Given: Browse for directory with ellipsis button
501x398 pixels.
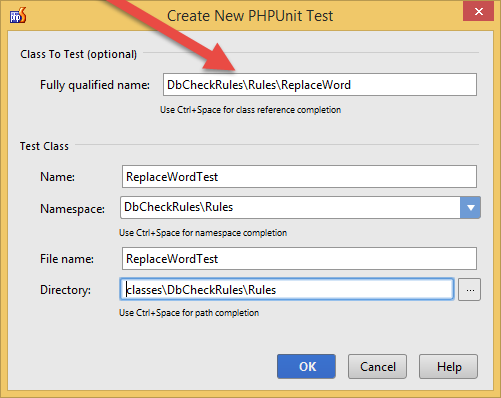Looking at the screenshot, I should [469, 290].
